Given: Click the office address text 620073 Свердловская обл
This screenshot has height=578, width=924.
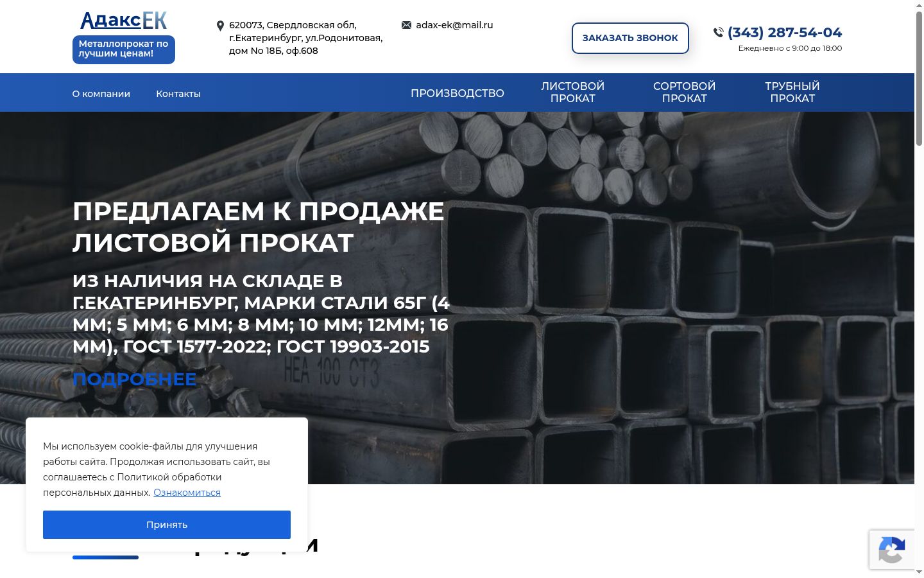Looking at the screenshot, I should pos(305,38).
